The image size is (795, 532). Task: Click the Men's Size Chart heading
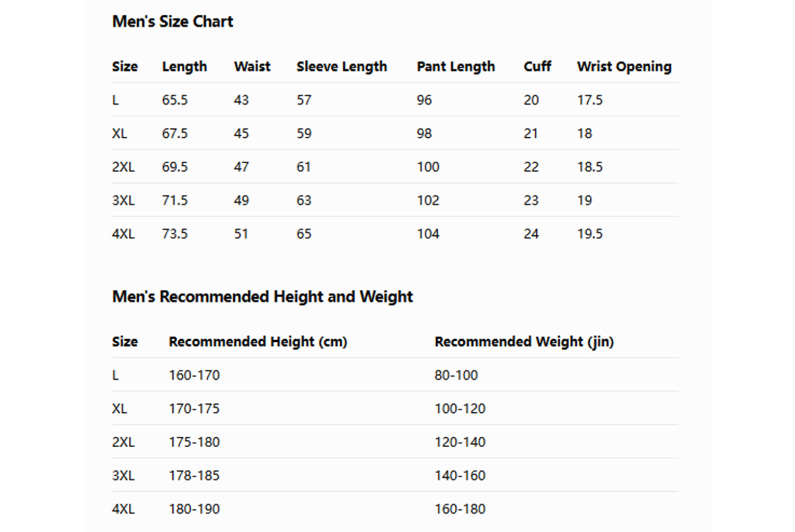click(172, 22)
